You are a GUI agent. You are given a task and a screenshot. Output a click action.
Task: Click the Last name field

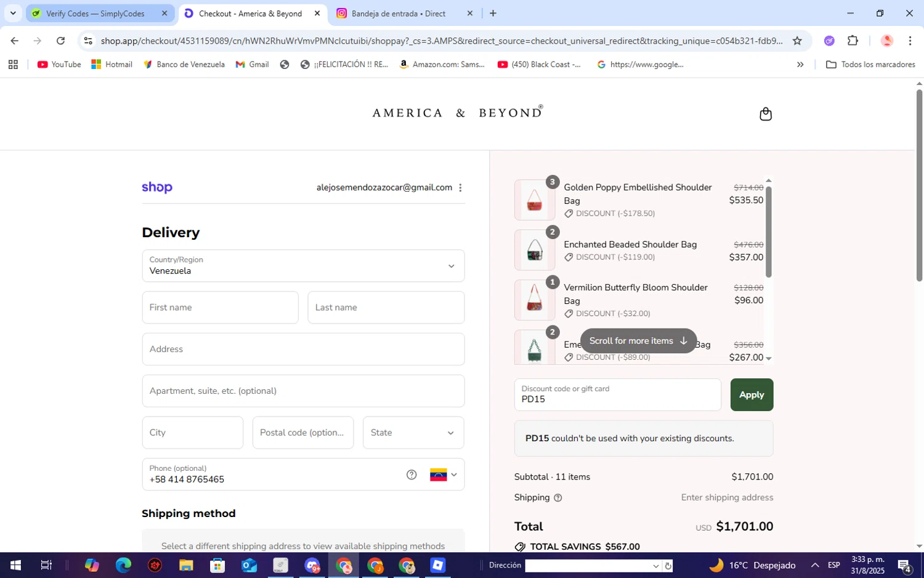coord(386,307)
